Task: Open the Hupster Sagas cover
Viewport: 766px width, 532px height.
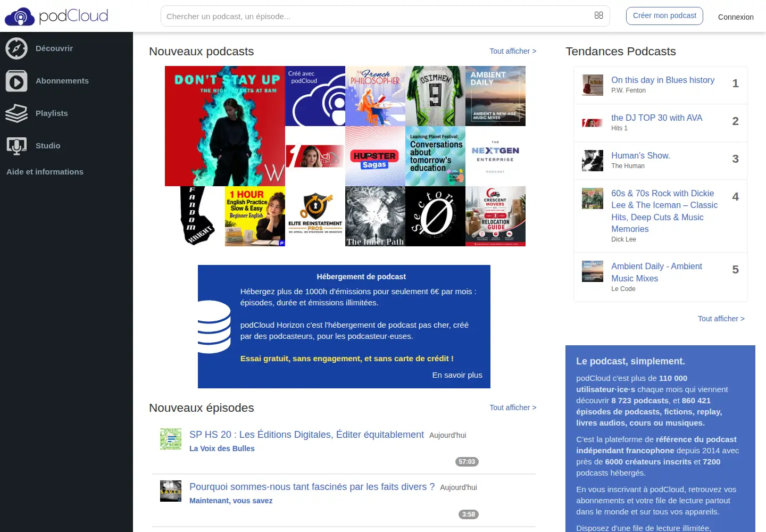Action: [x=375, y=156]
